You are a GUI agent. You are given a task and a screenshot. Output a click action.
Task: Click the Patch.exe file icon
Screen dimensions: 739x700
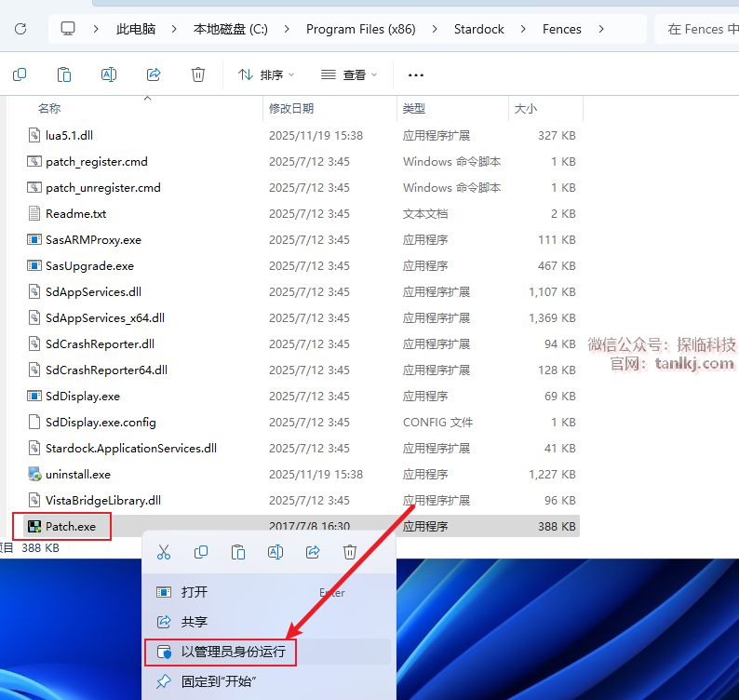click(35, 527)
